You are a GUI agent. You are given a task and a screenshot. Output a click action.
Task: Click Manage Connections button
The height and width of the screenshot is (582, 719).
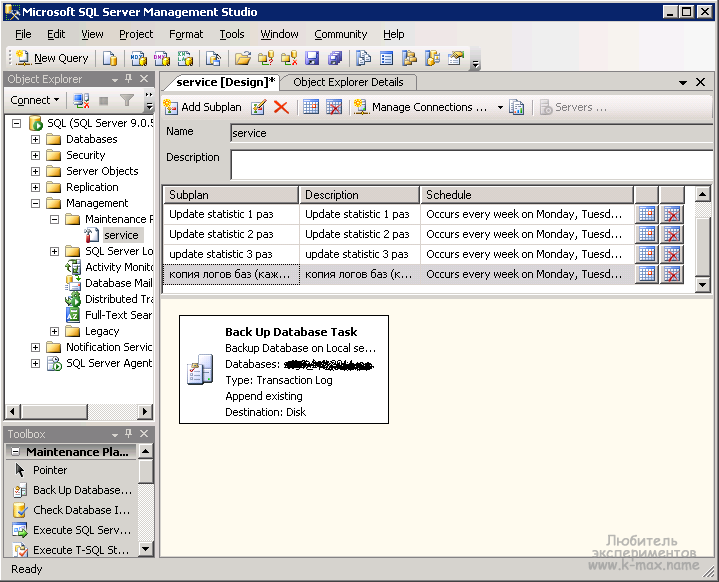[x=421, y=107]
